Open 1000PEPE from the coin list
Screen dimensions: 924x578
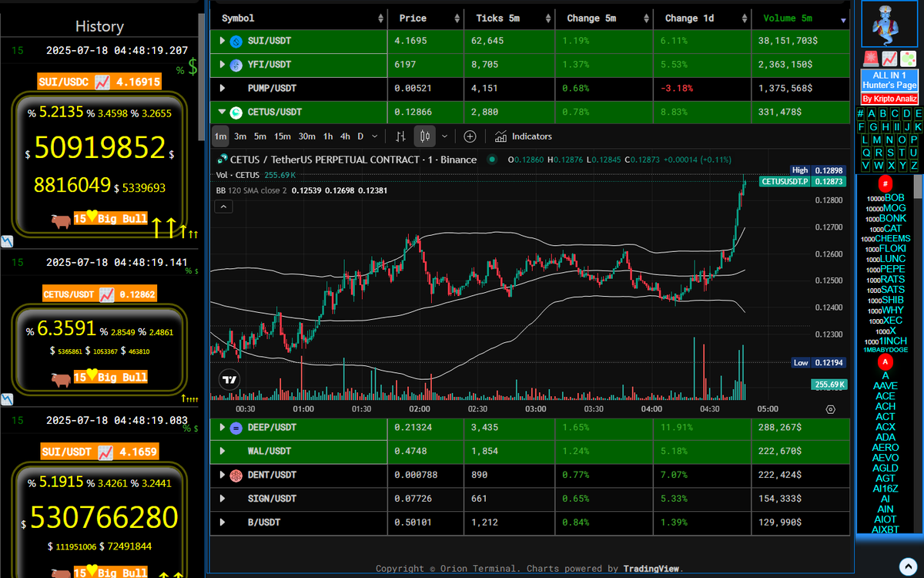pos(885,269)
